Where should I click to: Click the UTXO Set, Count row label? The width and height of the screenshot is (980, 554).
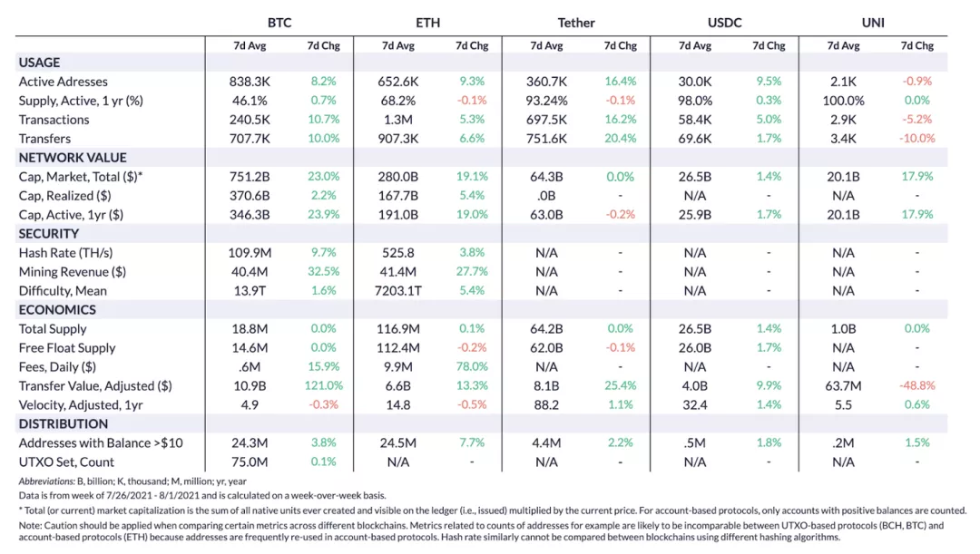66,462
